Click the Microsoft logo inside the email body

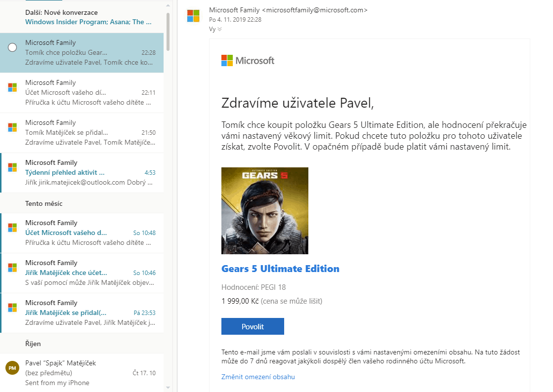coord(248,61)
